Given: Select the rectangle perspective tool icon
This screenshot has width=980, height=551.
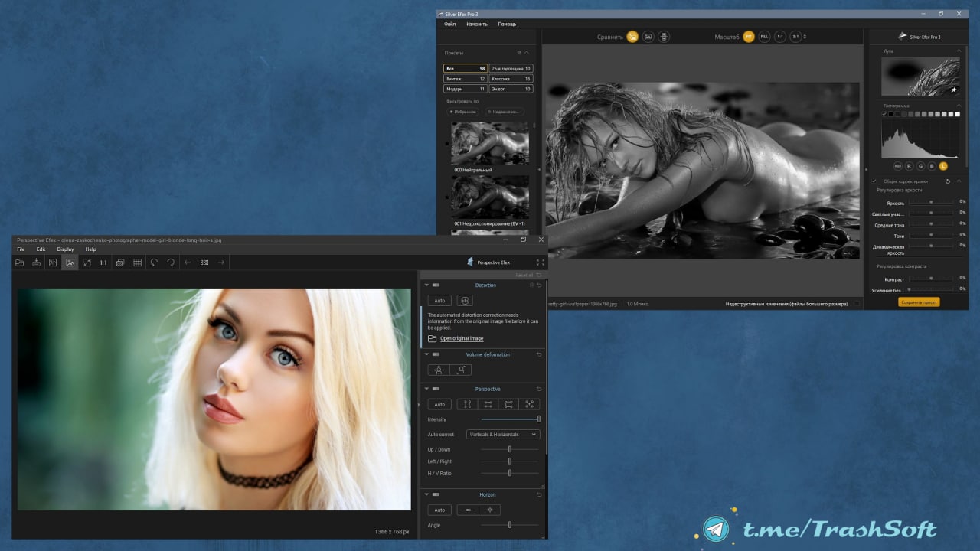Looking at the screenshot, I should [x=507, y=404].
